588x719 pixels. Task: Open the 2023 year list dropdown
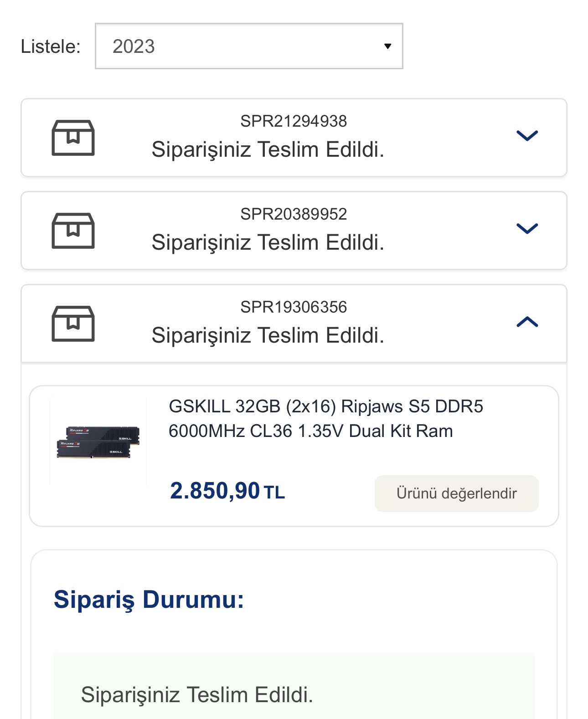pyautogui.click(x=248, y=46)
